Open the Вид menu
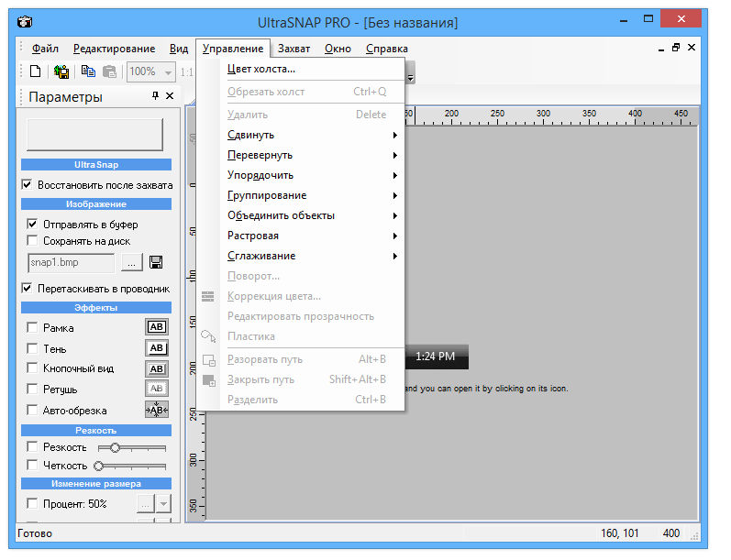The width and height of the screenshot is (731, 560). pyautogui.click(x=179, y=49)
